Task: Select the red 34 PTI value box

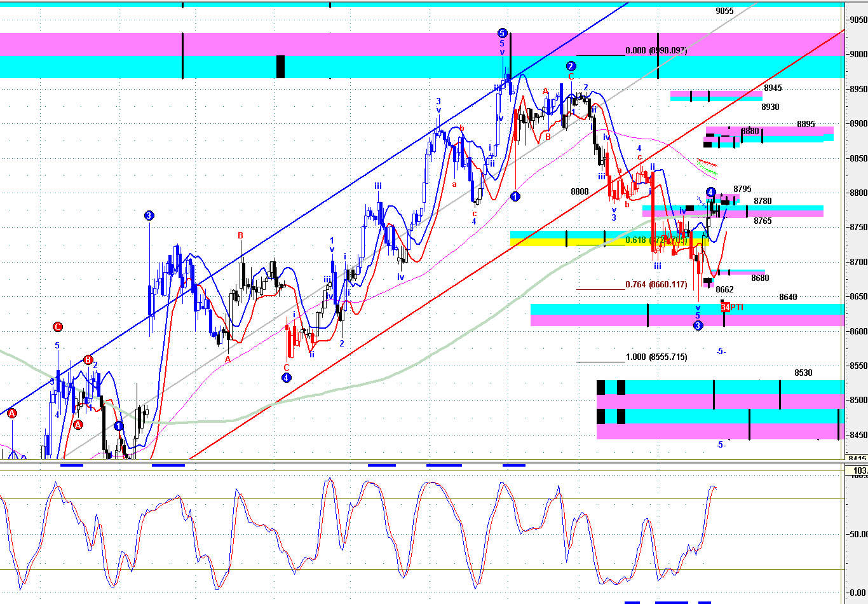Action: coord(725,308)
